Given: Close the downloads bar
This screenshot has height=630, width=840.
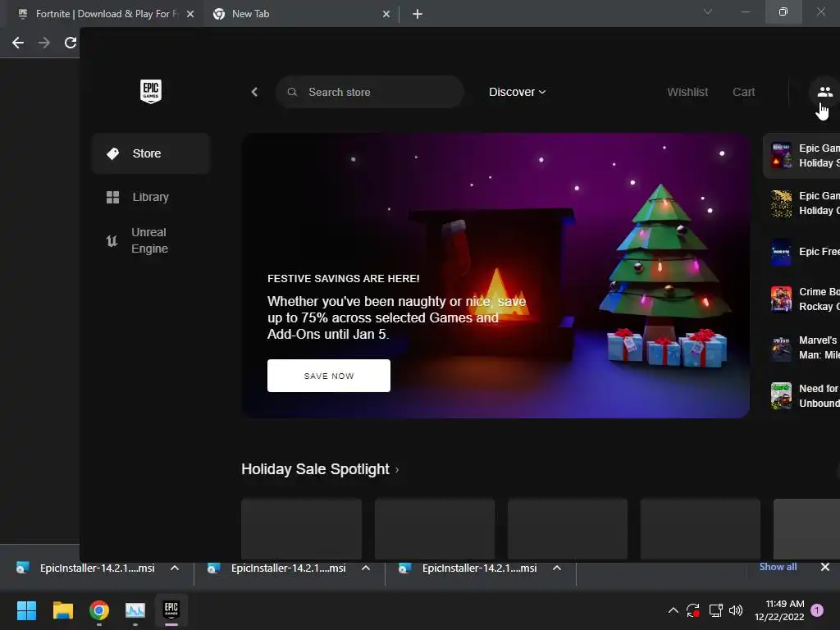Looking at the screenshot, I should (x=825, y=567).
